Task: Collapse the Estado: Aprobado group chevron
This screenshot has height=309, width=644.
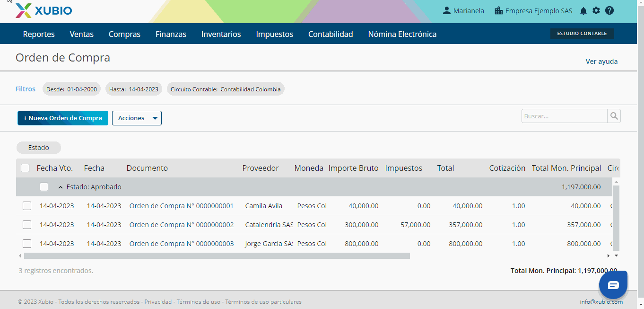Action: point(61,187)
